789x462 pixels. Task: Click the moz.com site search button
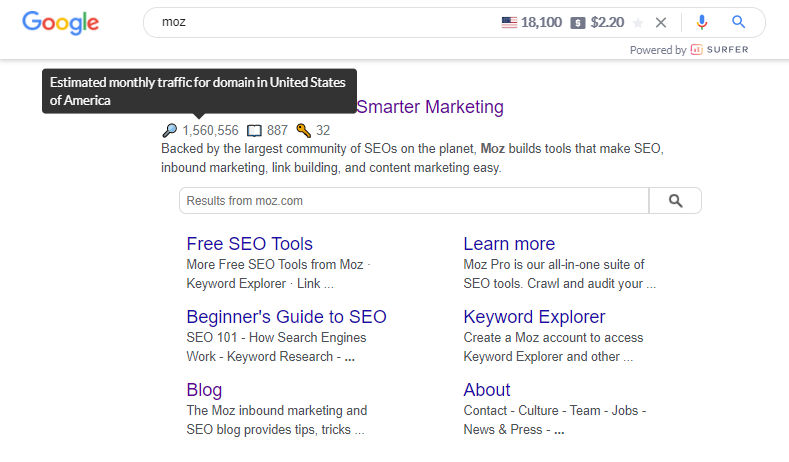[675, 201]
